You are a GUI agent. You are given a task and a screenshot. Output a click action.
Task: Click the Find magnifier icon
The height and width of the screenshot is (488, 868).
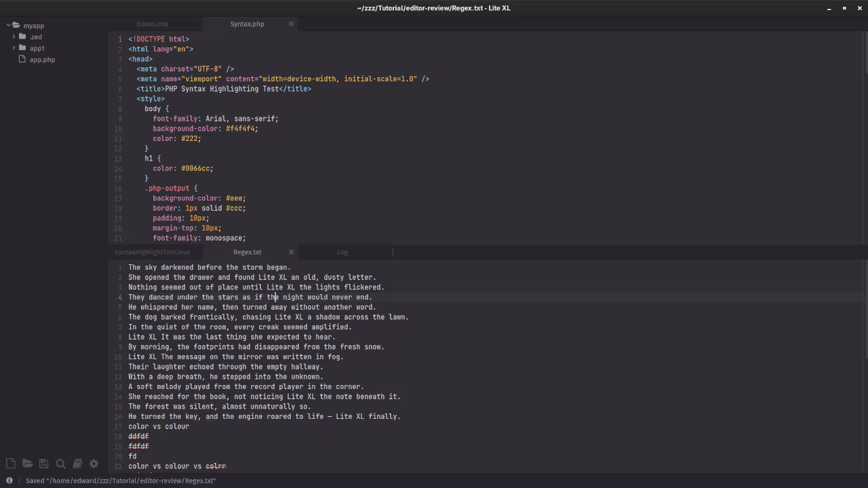pos(60,464)
